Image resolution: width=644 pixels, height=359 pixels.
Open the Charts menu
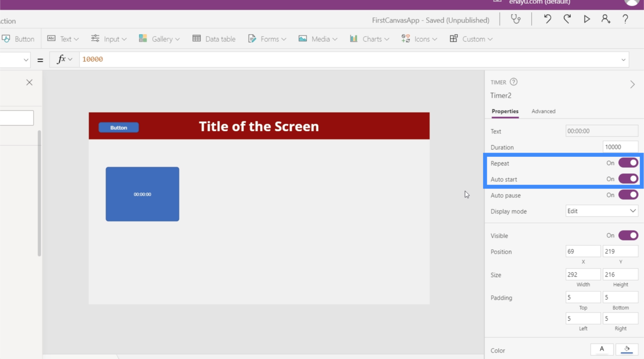tap(369, 39)
